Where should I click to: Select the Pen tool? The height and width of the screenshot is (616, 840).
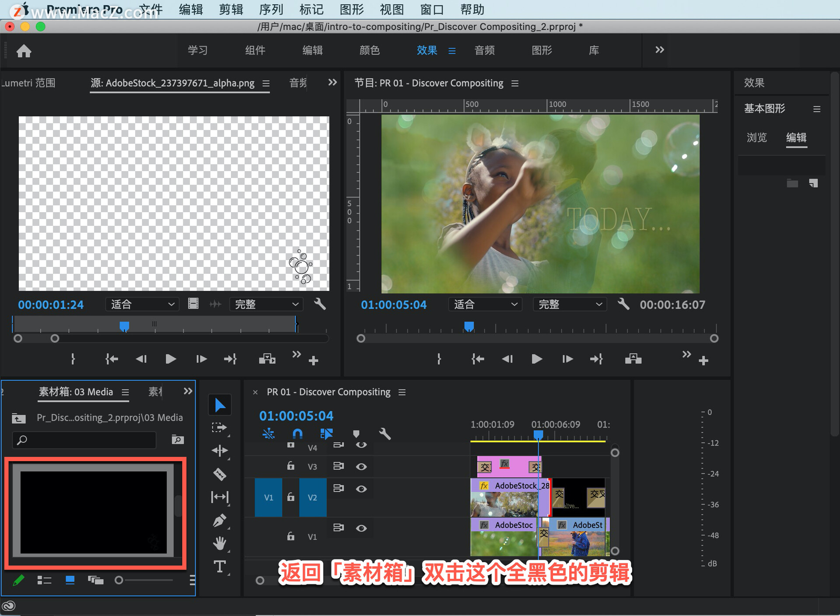point(220,520)
